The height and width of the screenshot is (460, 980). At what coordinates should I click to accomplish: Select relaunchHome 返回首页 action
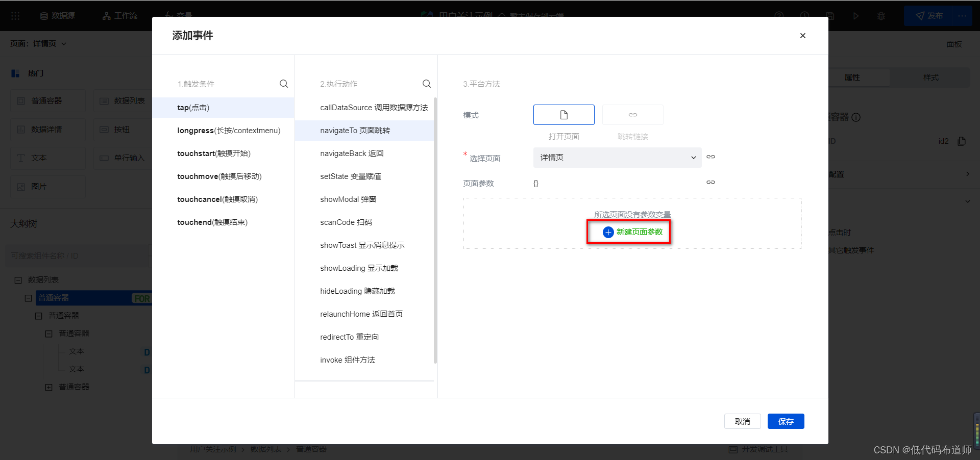pos(364,314)
